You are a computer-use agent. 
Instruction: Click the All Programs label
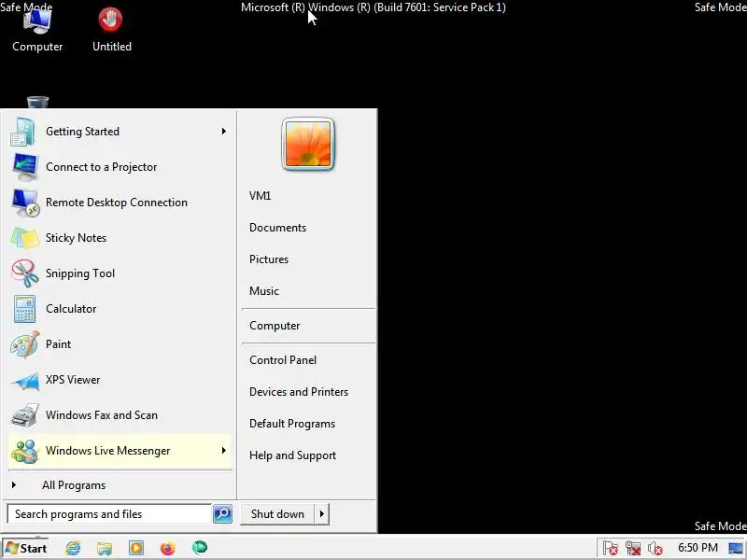click(74, 485)
